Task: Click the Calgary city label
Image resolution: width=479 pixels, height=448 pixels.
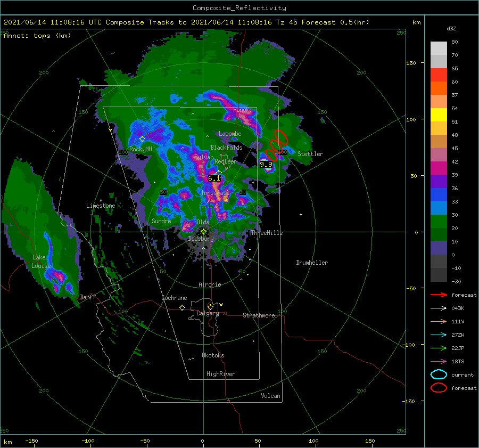Action: [208, 313]
